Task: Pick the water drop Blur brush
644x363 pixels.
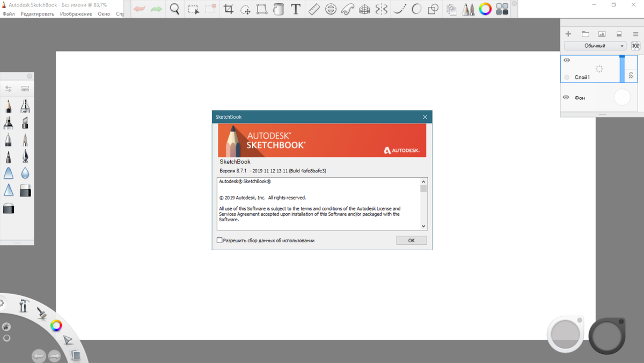Action: point(25,173)
